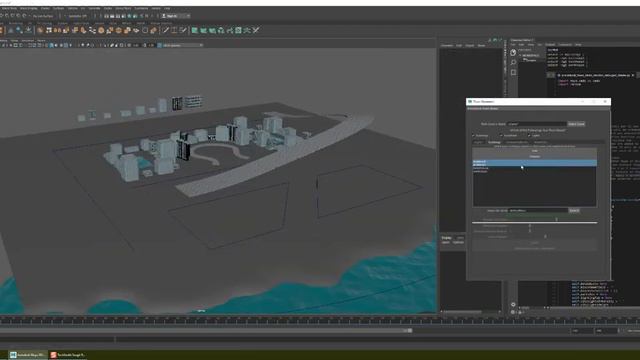Click the bookmark square icon in Charcoal Editor sidebar

[x=513, y=73]
